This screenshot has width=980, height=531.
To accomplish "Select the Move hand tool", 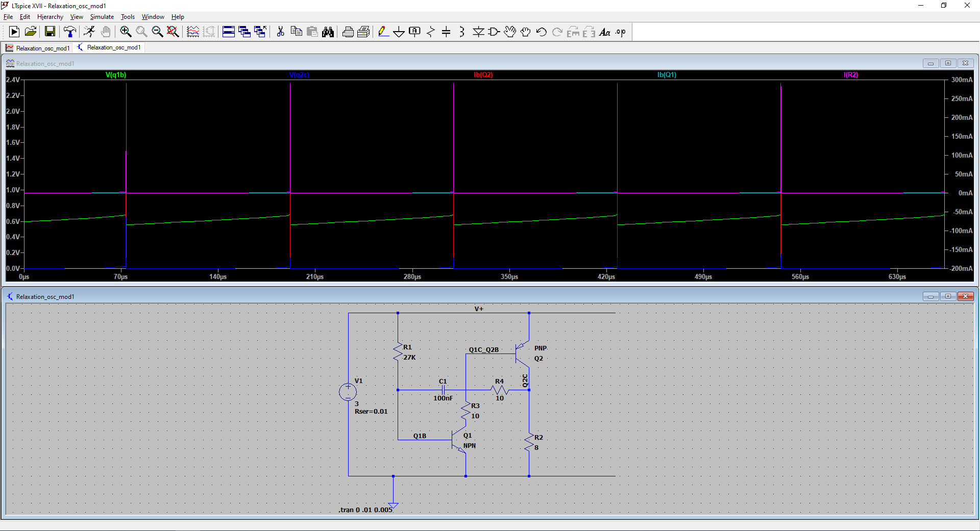I will [x=510, y=32].
